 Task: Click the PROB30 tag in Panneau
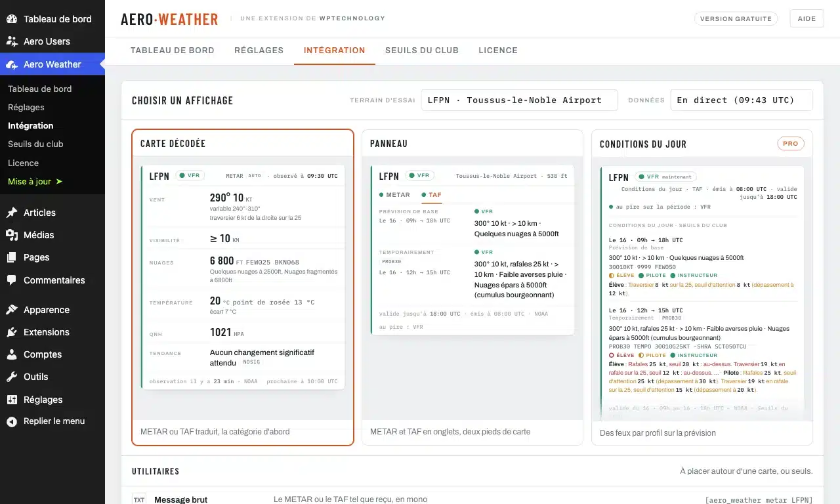(392, 261)
